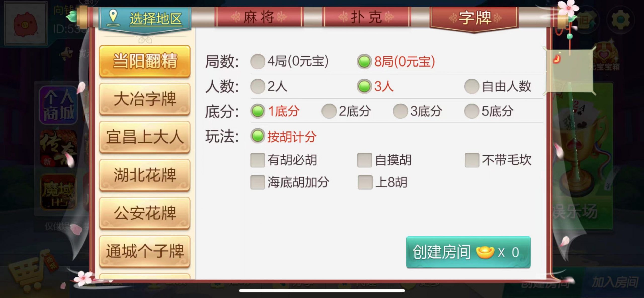Switch to the 扑克 tab
Image resolution: width=644 pixels, height=298 pixels.
[x=366, y=17]
